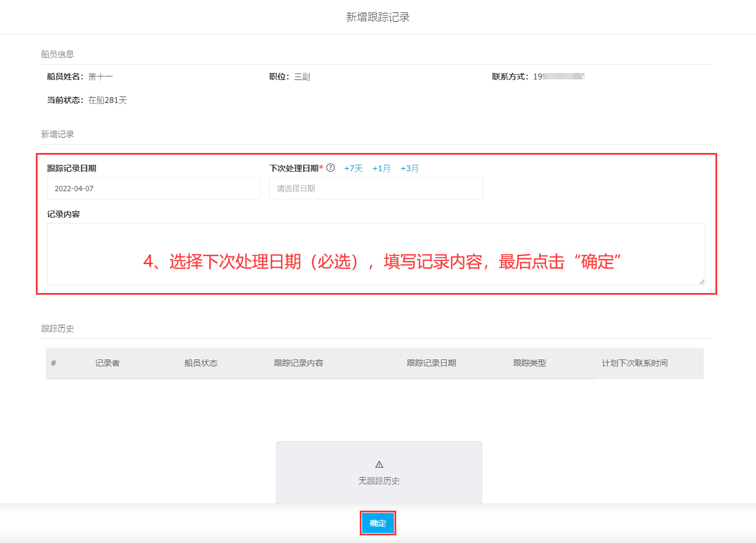Add 7 days with the +7天 shortcut
Screen dimensions: 756x543
click(x=353, y=168)
